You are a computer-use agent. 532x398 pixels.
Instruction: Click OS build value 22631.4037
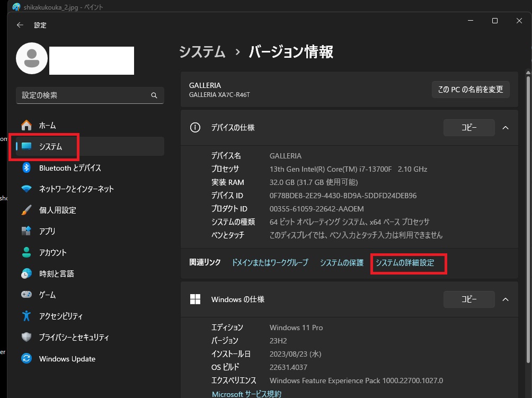pos(288,367)
